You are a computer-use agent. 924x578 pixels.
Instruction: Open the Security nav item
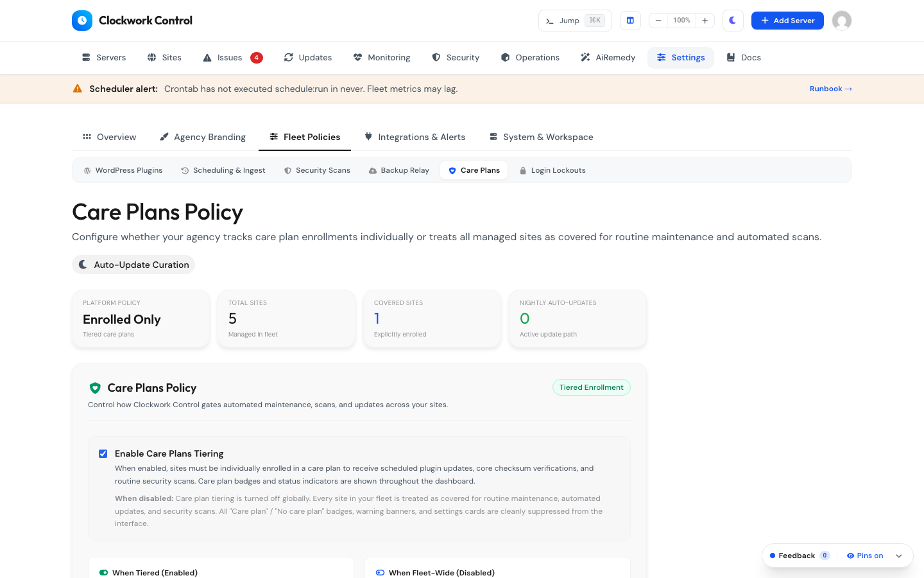[x=456, y=58]
